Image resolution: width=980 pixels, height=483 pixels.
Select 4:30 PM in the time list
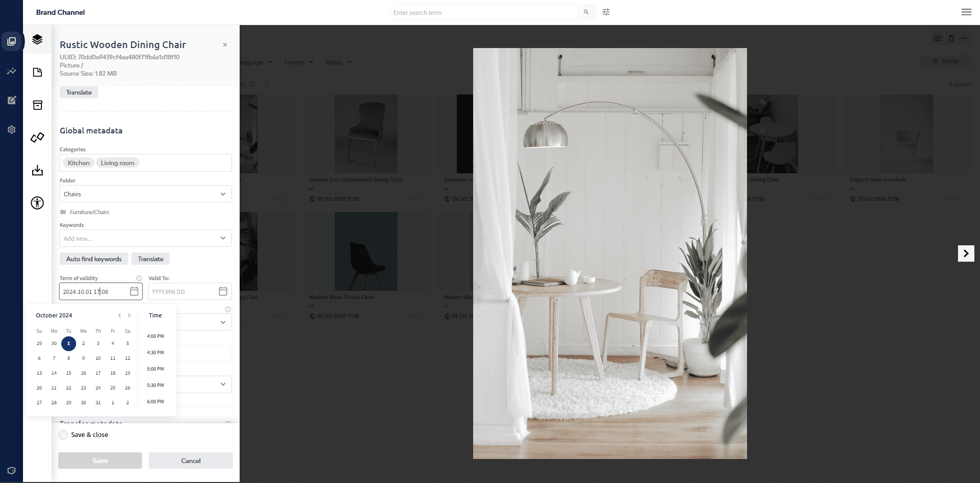point(155,353)
